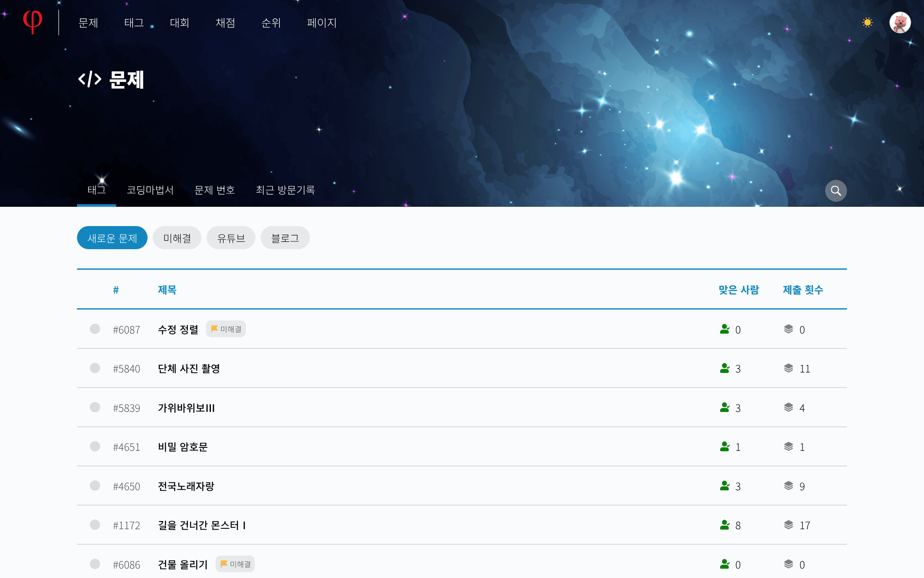Click status circle for #5839
This screenshot has height=578, width=924.
click(95, 407)
